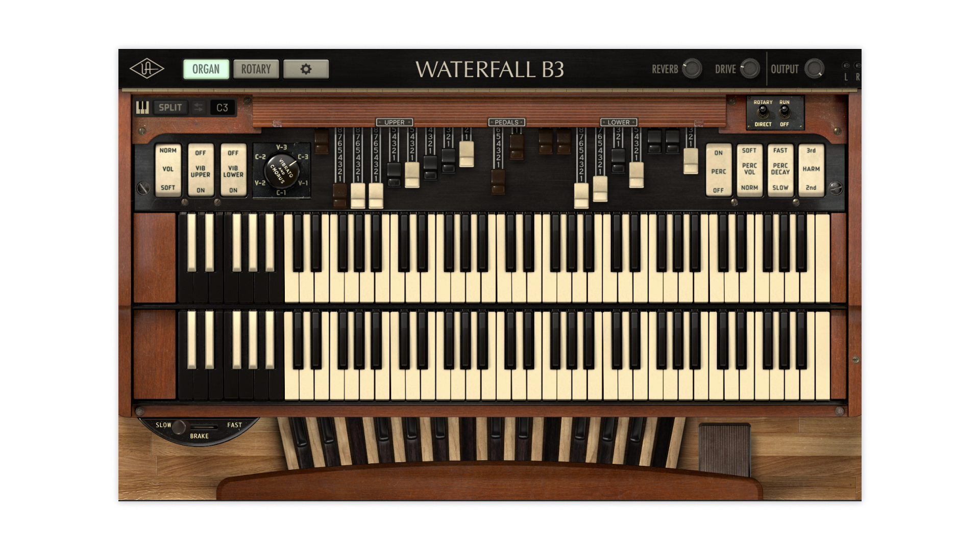Open the C3 split point selector

223,108
